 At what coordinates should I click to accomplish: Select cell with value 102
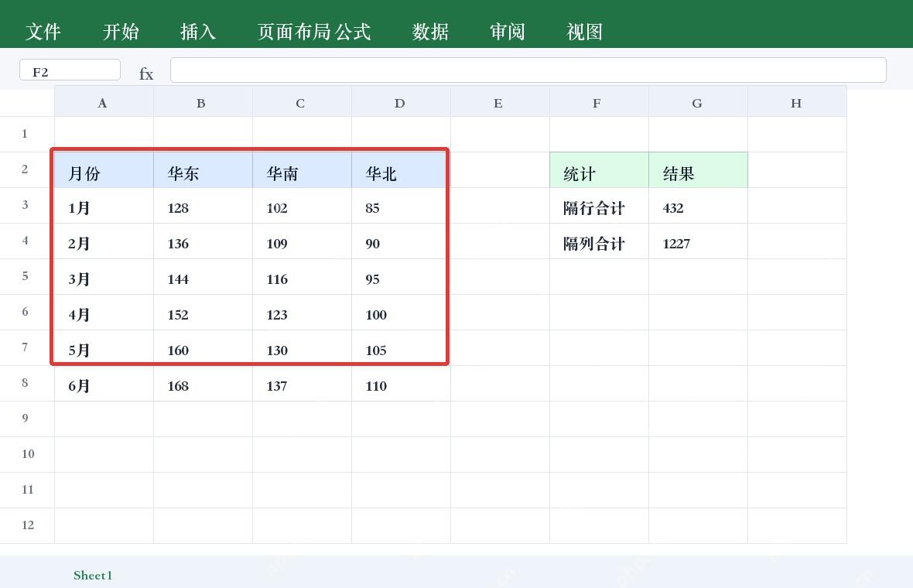point(302,206)
